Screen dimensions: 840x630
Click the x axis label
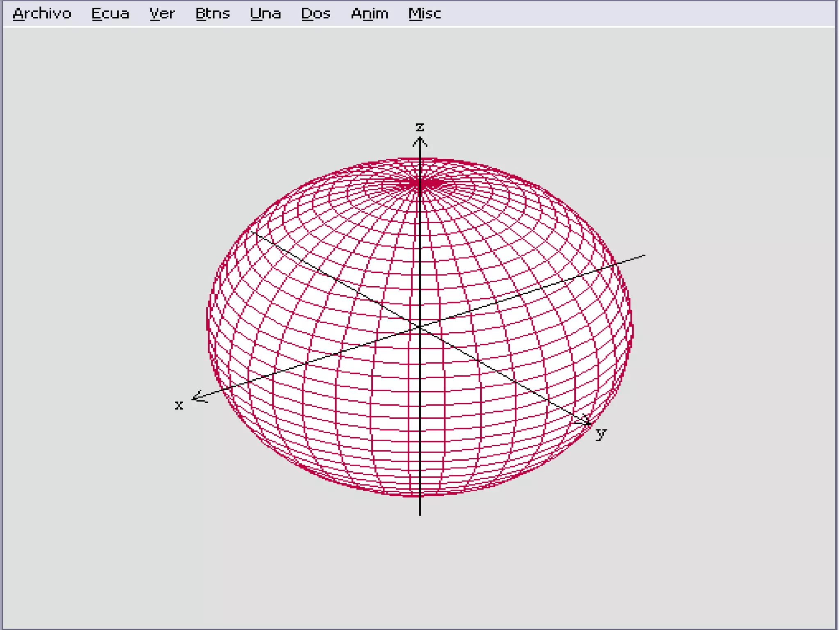(179, 405)
